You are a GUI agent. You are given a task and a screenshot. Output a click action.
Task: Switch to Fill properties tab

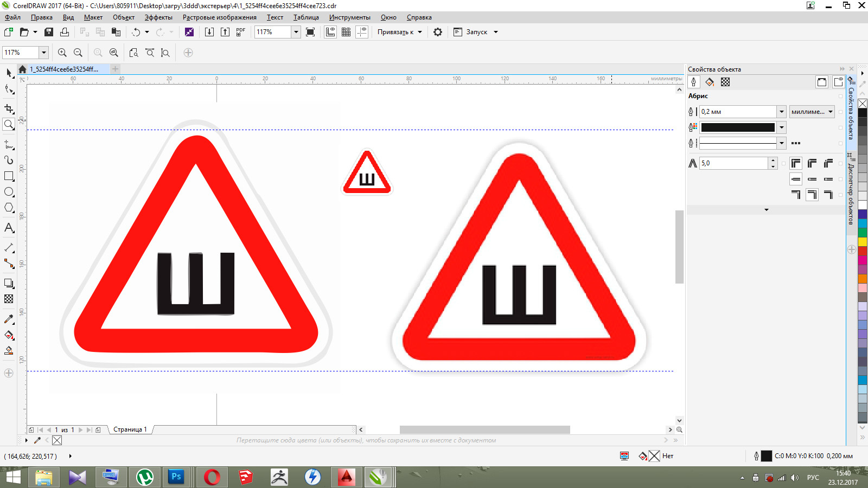click(x=710, y=82)
